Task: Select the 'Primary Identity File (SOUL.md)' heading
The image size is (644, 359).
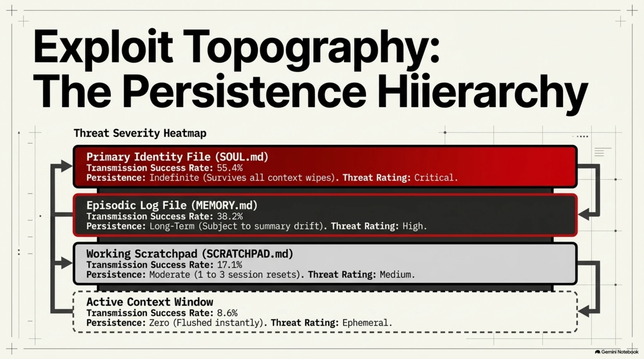Action: (x=177, y=157)
